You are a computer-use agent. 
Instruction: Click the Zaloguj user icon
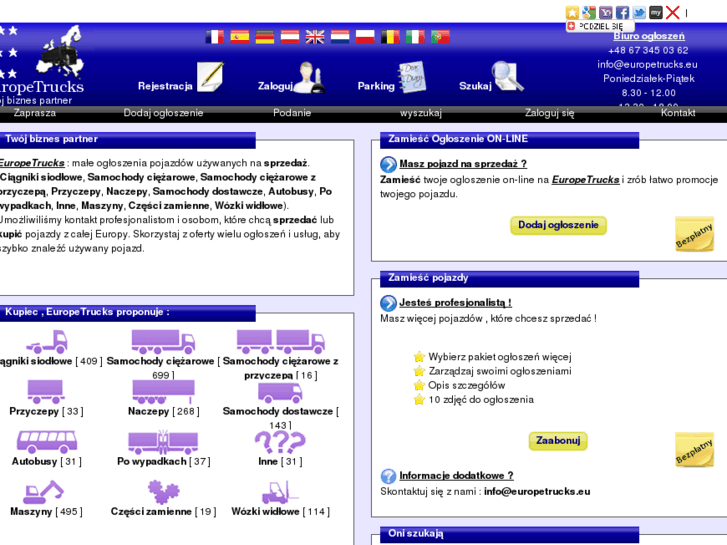pyautogui.click(x=309, y=77)
